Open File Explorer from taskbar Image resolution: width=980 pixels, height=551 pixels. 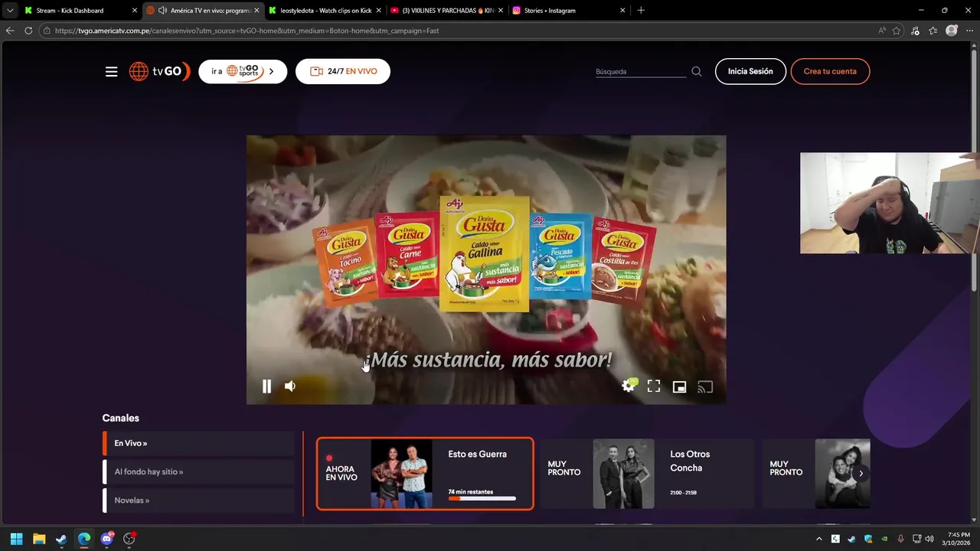tap(39, 539)
